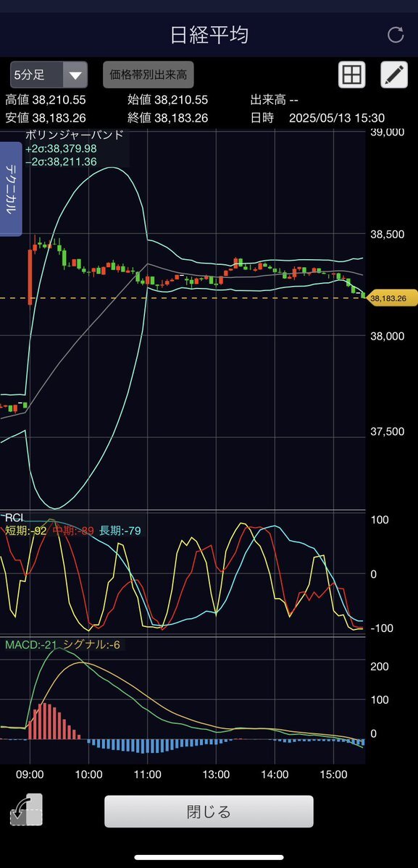Image resolution: width=418 pixels, height=868 pixels.
Task: Tap the 始値 38,210.55 readout
Action: pyautogui.click(x=168, y=100)
